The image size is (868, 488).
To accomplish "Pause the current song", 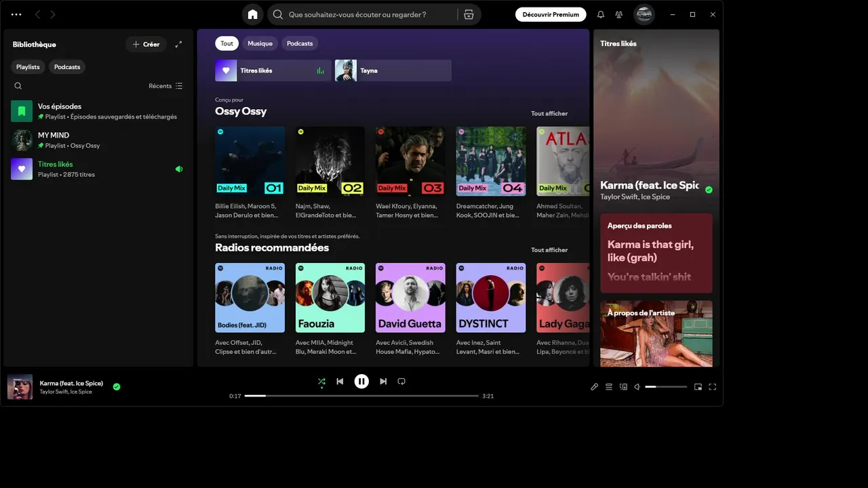I will point(361,382).
